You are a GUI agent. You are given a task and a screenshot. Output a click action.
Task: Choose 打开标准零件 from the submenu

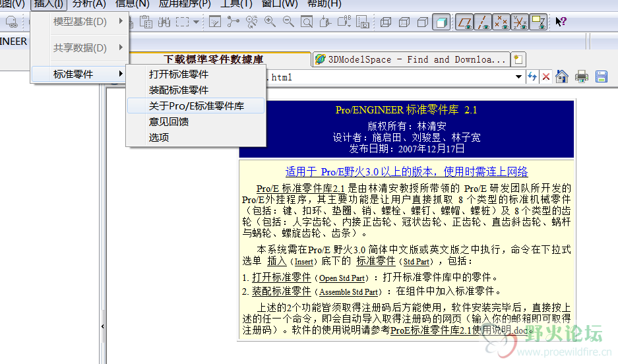(x=196, y=74)
